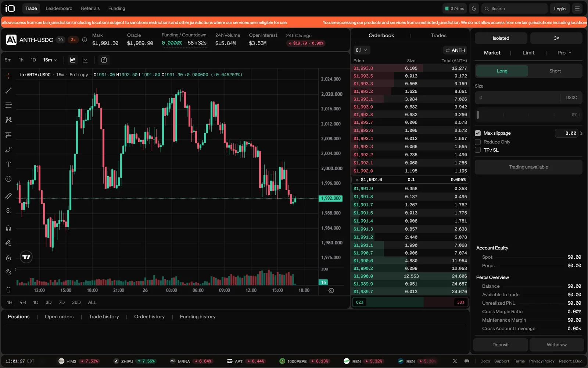The height and width of the screenshot is (368, 588).
Task: Adjust the order size percentage slider
Action: coord(528,115)
